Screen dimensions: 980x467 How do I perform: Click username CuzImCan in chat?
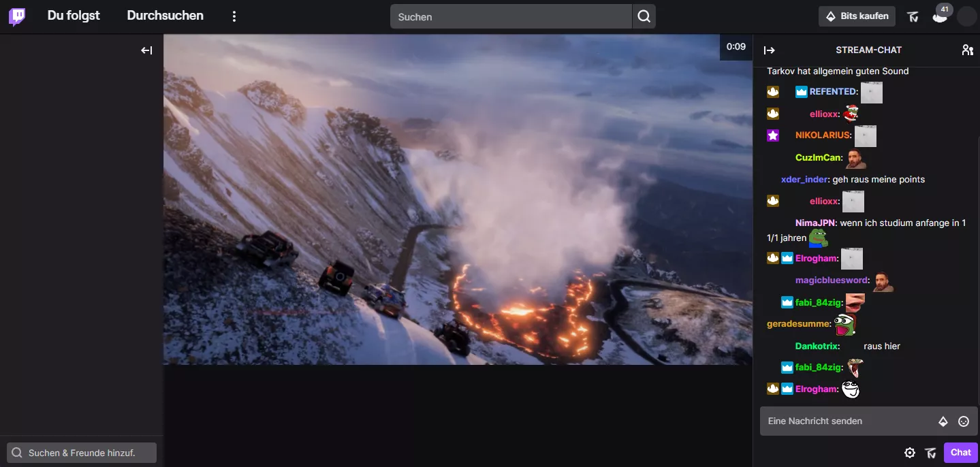818,158
